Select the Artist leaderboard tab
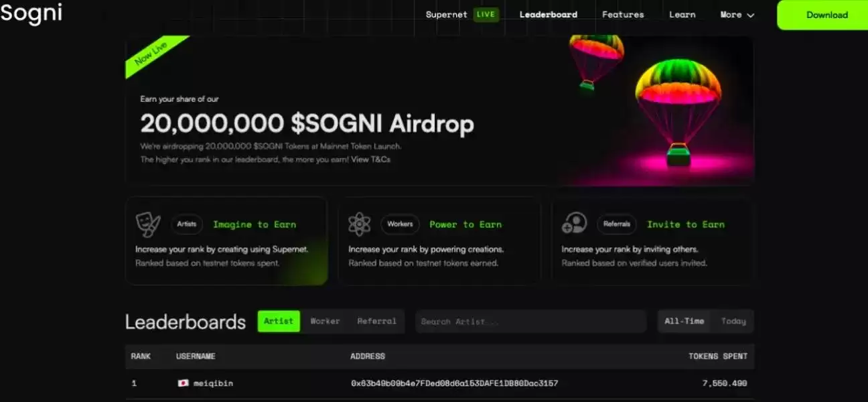Image resolution: width=868 pixels, height=402 pixels. [279, 322]
